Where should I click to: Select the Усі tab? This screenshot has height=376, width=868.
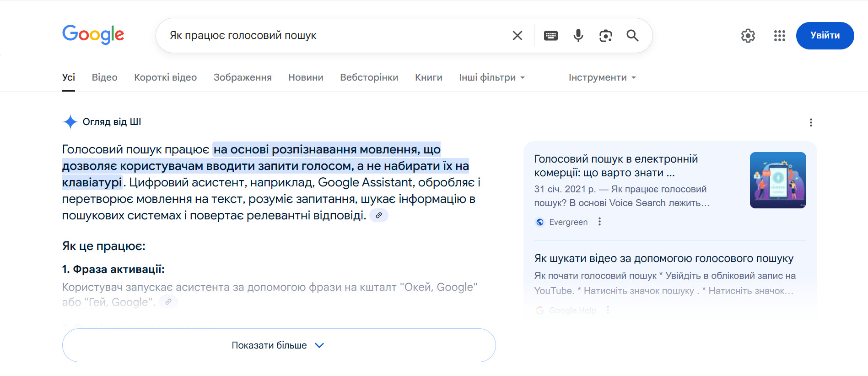69,77
